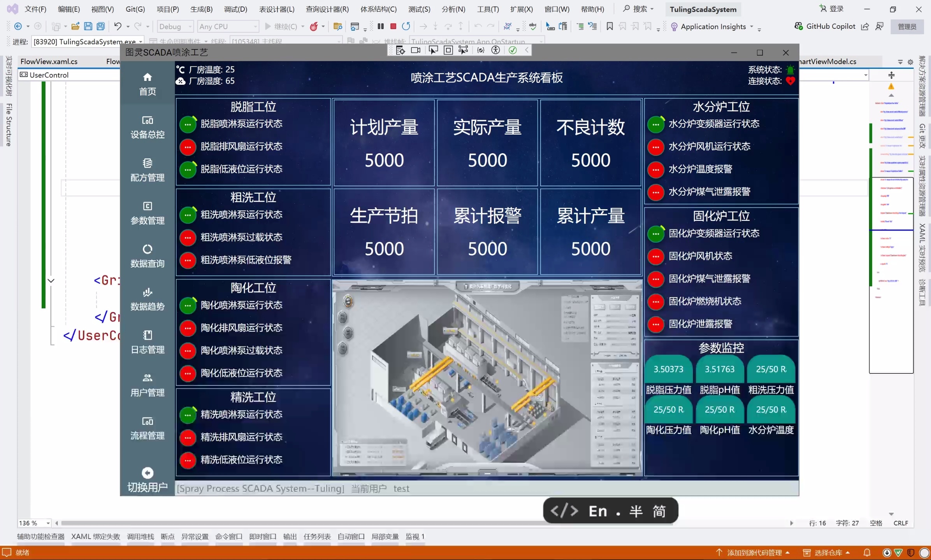Viewport: 931px width, 560px height.
Task: Collapse the Grid element in the XAML editor
Action: pyautogui.click(x=51, y=280)
